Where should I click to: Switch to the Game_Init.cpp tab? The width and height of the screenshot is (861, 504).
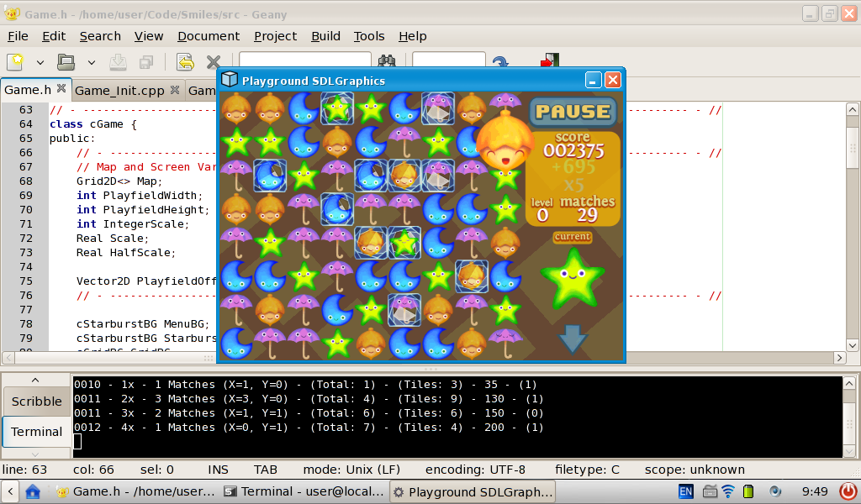(119, 91)
